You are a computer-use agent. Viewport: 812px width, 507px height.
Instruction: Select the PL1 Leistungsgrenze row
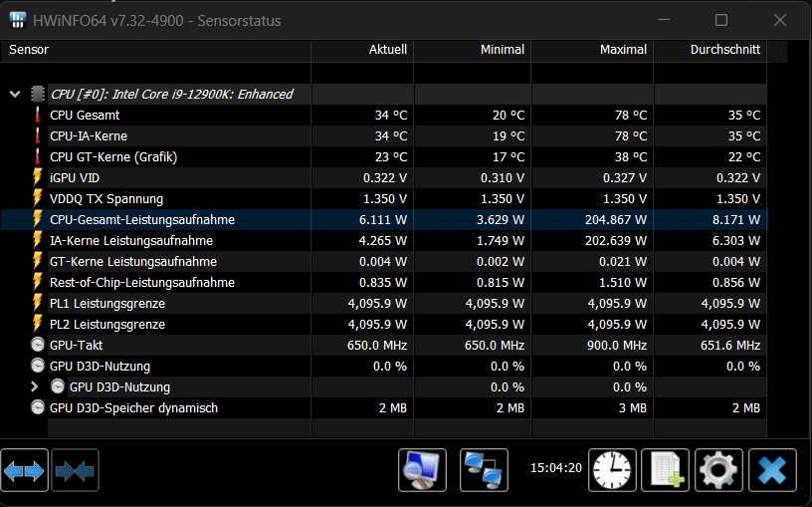click(384, 303)
